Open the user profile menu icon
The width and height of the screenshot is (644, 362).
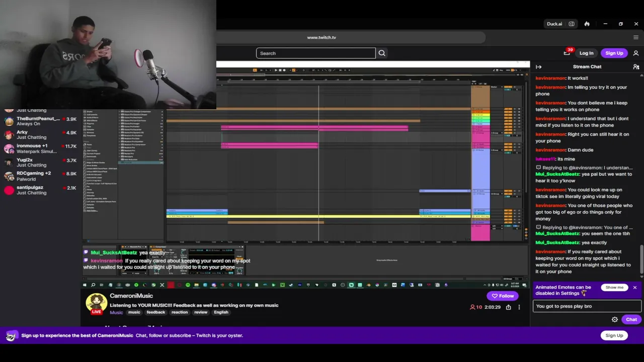tap(636, 53)
